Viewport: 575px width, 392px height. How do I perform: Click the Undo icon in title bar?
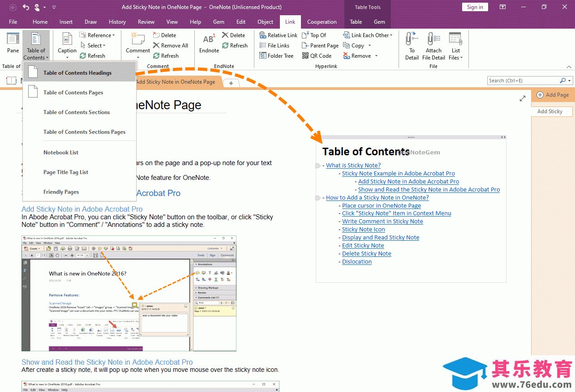click(26, 7)
